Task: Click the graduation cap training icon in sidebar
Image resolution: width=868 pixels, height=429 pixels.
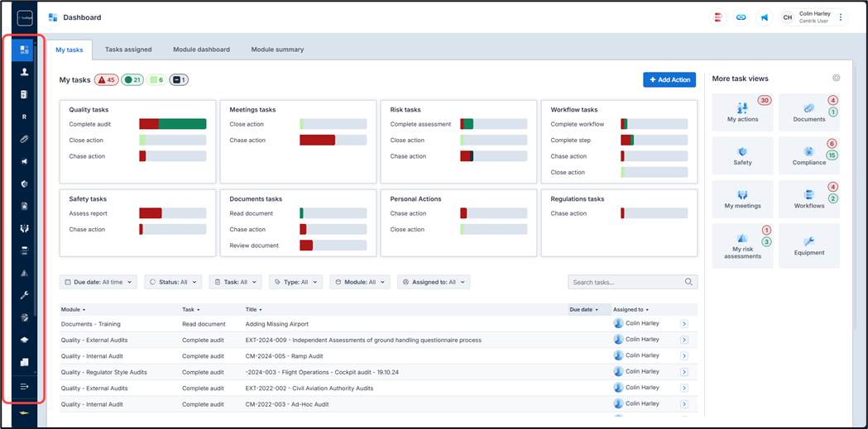Action: coord(23,340)
